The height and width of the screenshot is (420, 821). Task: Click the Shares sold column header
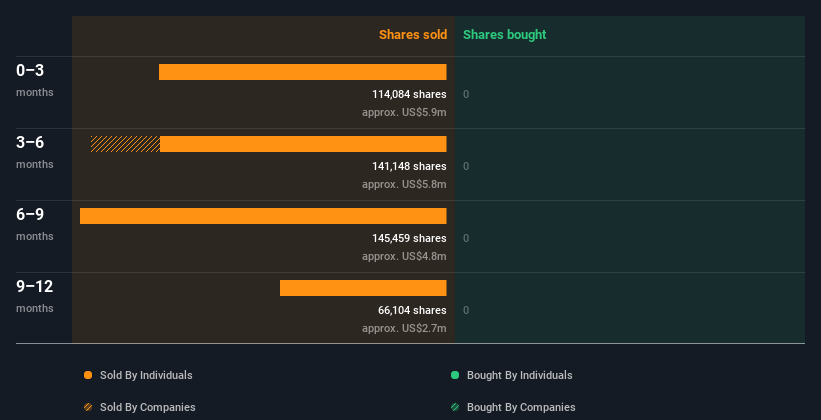(x=413, y=35)
